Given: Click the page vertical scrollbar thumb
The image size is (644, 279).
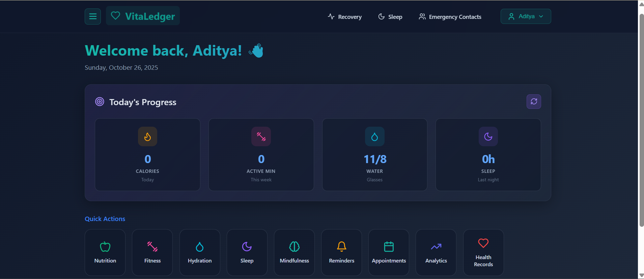Looking at the screenshot, I should click(x=641, y=120).
